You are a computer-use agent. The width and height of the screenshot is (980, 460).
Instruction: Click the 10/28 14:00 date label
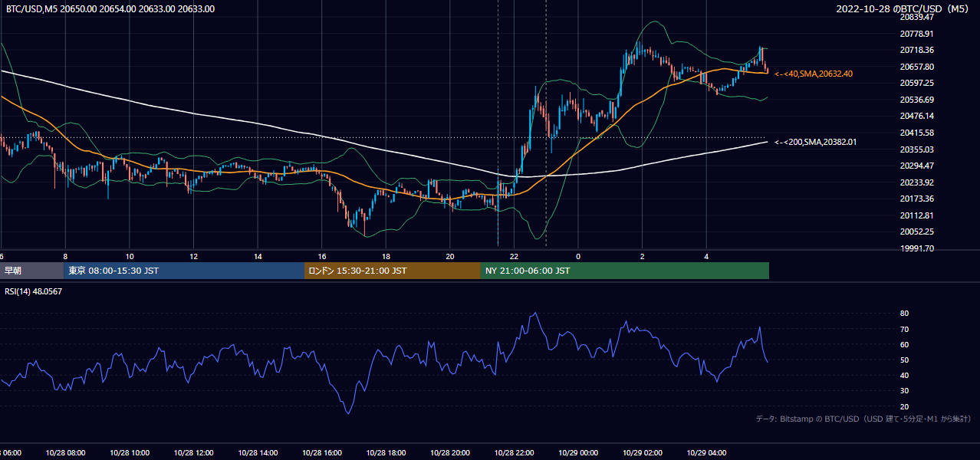pos(258,453)
